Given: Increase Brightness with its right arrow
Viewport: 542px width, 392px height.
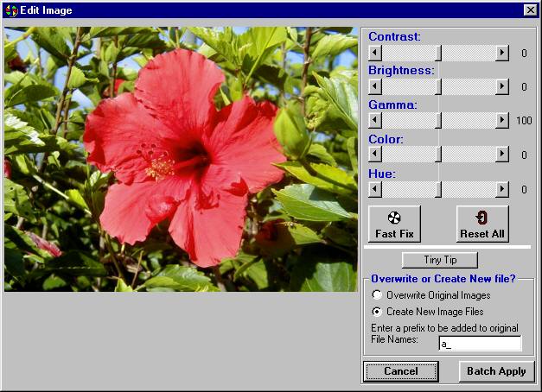Looking at the screenshot, I should (502, 86).
